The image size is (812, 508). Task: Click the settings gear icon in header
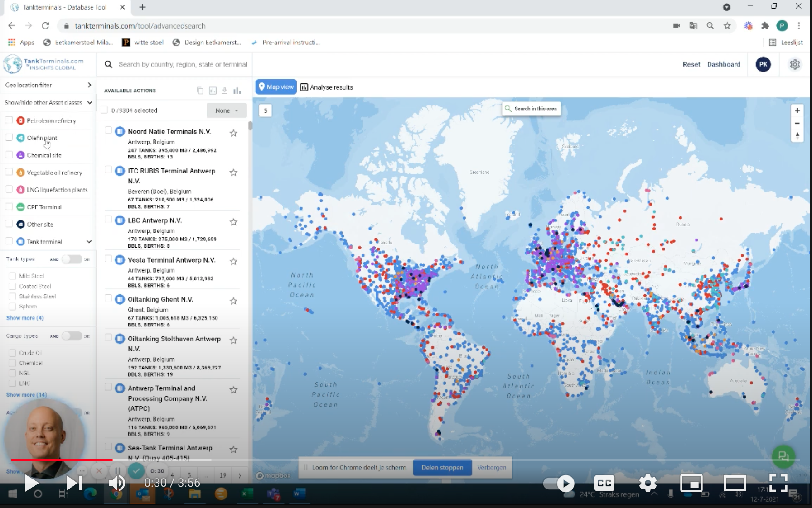795,64
